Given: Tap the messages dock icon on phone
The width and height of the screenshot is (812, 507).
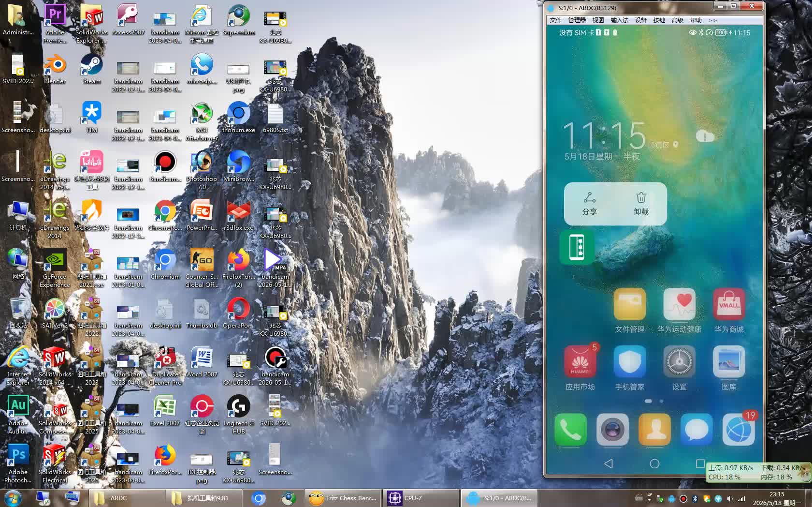Looking at the screenshot, I should pyautogui.click(x=696, y=430).
